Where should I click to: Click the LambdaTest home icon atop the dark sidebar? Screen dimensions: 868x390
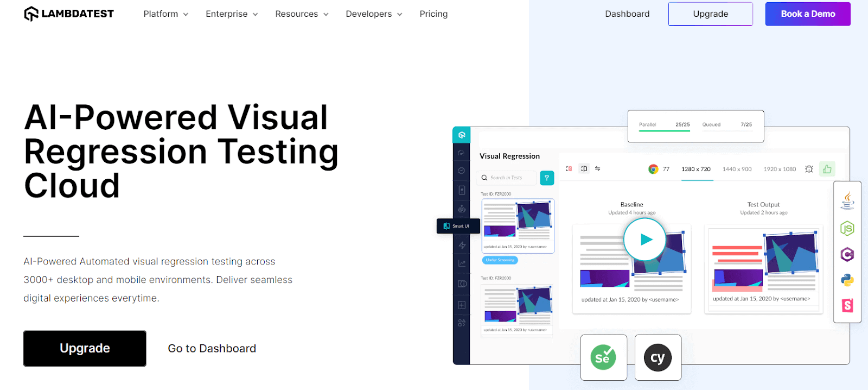tap(461, 135)
